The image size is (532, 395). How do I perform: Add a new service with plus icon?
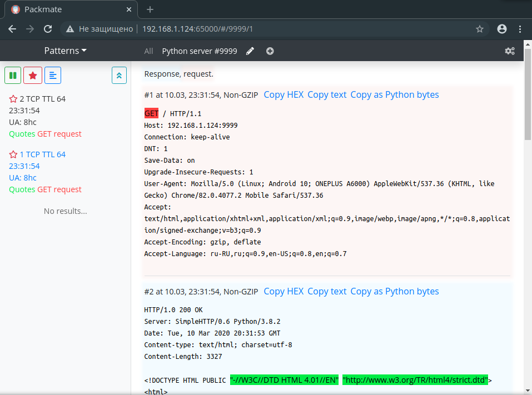[270, 51]
